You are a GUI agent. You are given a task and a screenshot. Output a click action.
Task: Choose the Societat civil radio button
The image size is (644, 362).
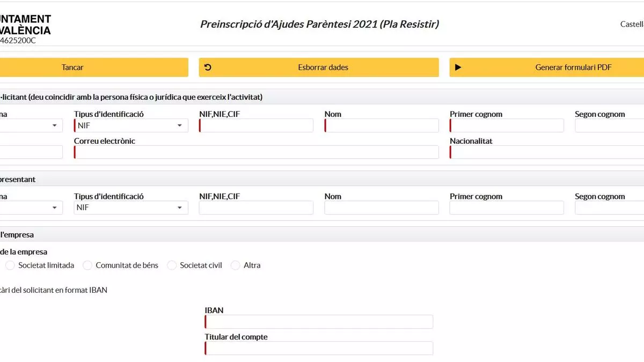(172, 265)
